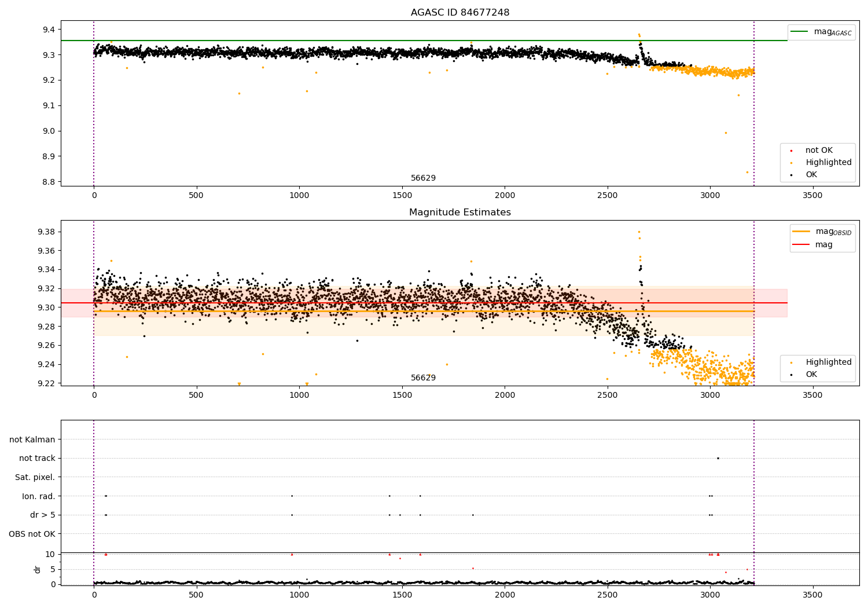Click the "dr > 5" row label

[x=42, y=515]
